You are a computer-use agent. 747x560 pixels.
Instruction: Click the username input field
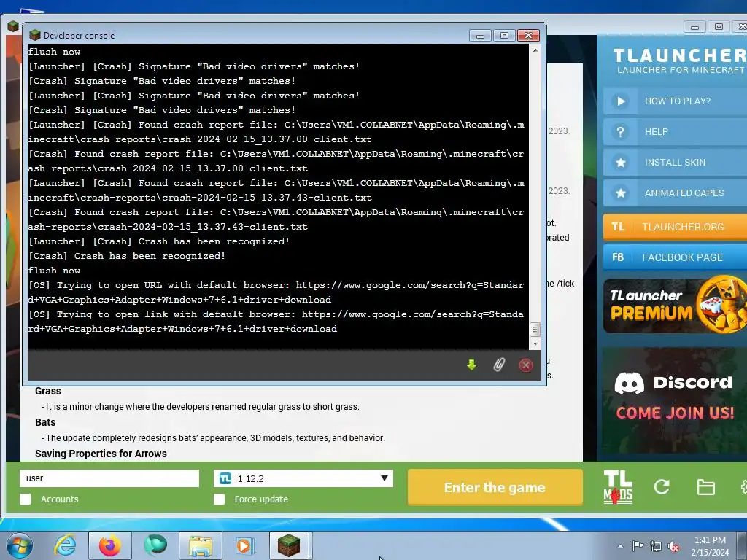click(109, 478)
